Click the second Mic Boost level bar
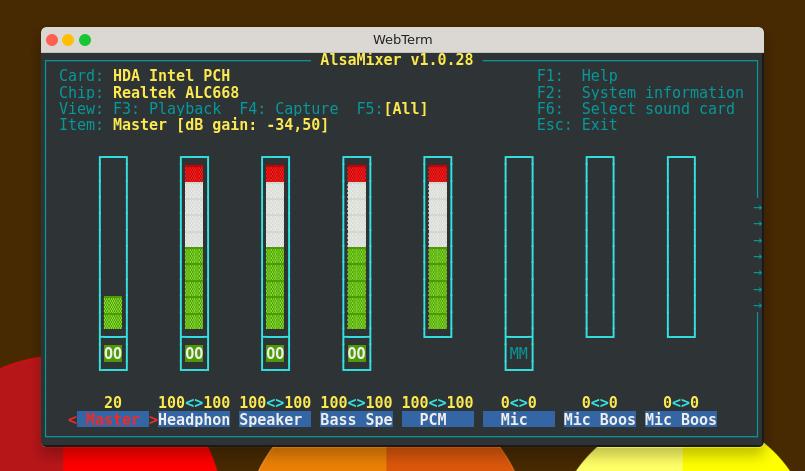This screenshot has width=805, height=471. pos(681,247)
